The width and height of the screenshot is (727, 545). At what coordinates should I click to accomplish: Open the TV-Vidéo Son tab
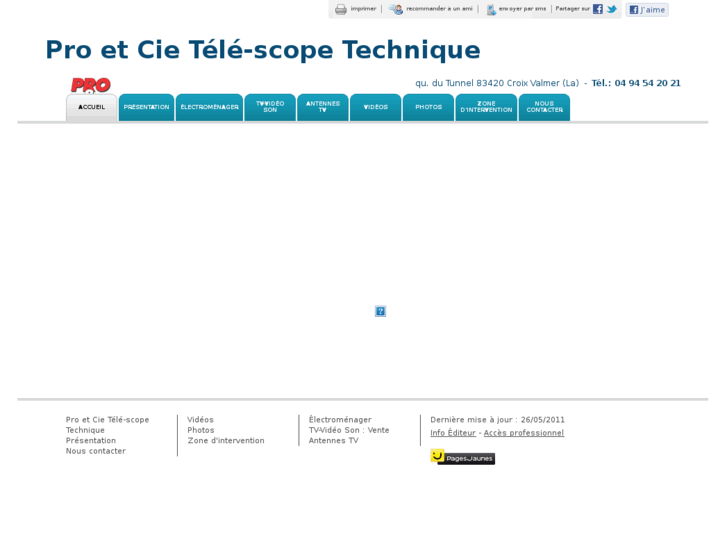coord(270,107)
